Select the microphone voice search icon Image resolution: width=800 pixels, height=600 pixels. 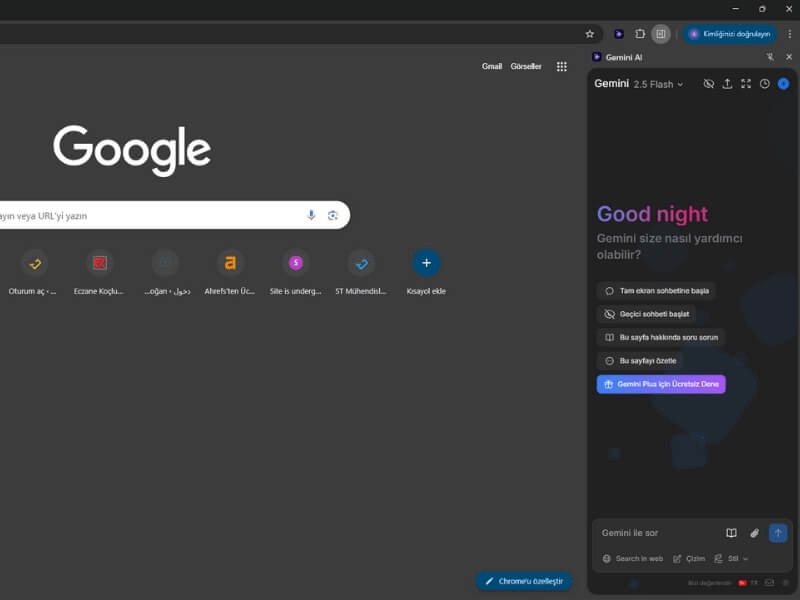click(x=310, y=215)
